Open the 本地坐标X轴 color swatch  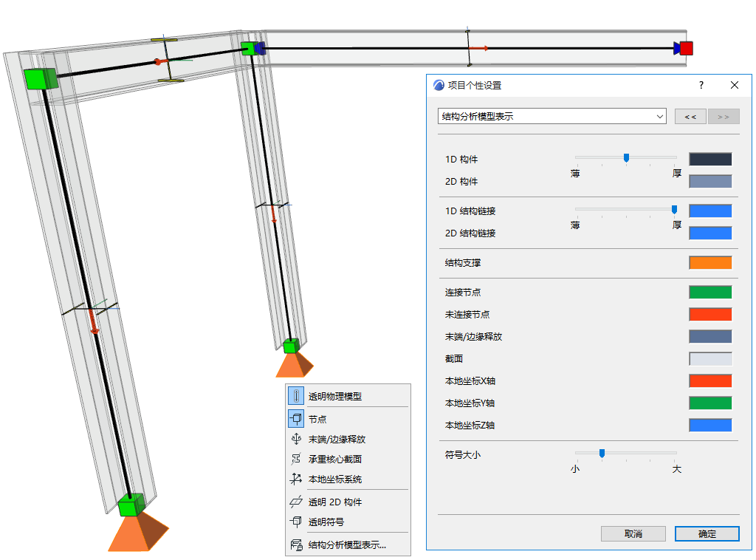710,381
